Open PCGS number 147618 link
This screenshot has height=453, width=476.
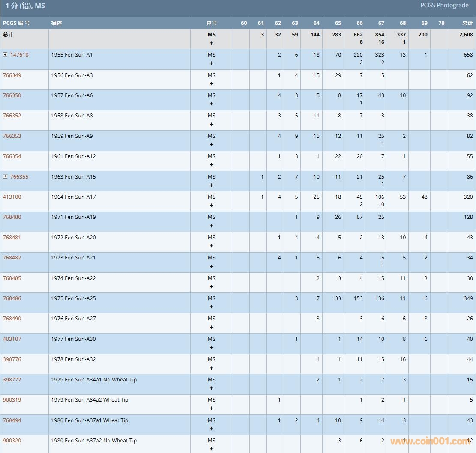coord(19,55)
